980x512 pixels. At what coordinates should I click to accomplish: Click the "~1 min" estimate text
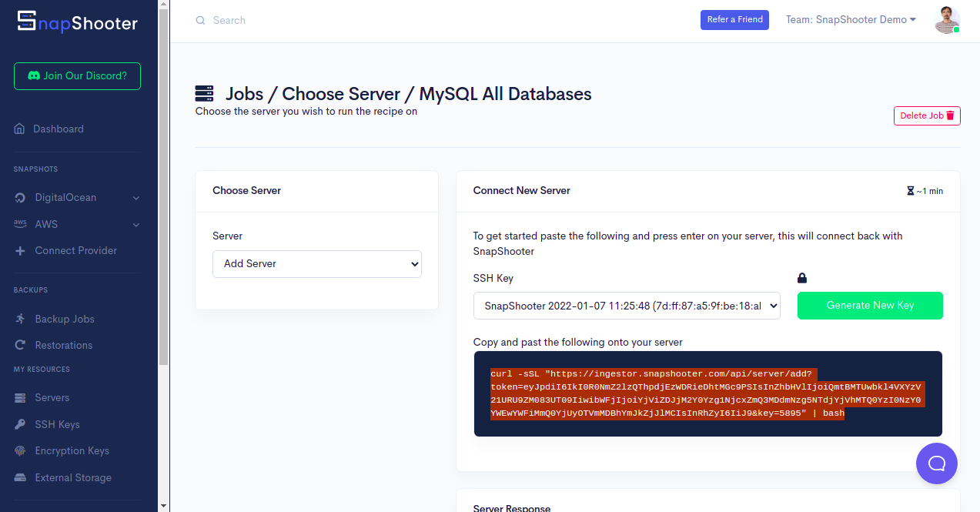click(x=929, y=191)
